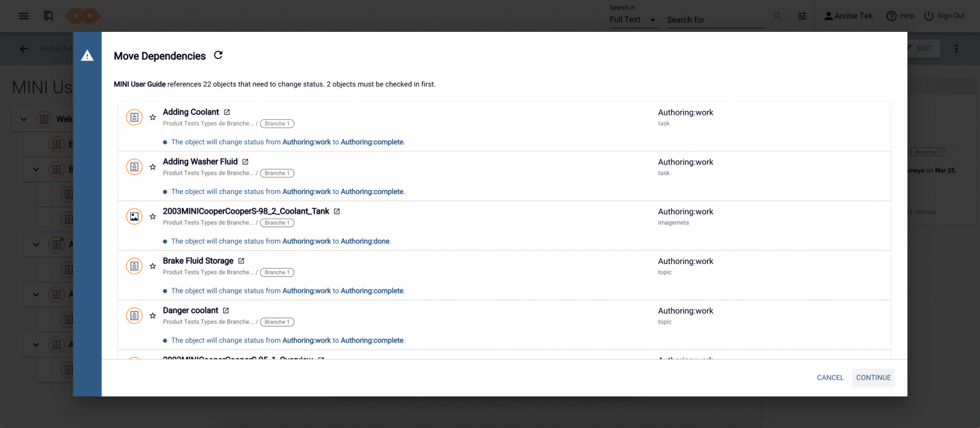The image size is (980, 428).
Task: Click the Branche 1 chip under Danger coolant
Action: click(x=277, y=322)
